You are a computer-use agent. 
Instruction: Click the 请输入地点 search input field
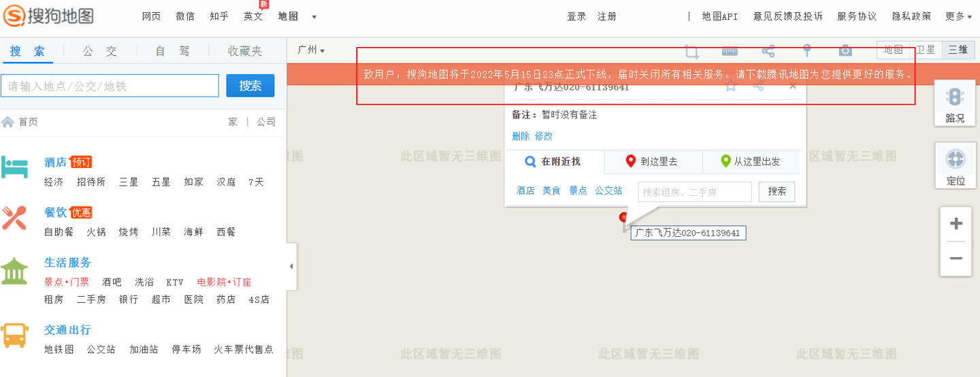110,86
